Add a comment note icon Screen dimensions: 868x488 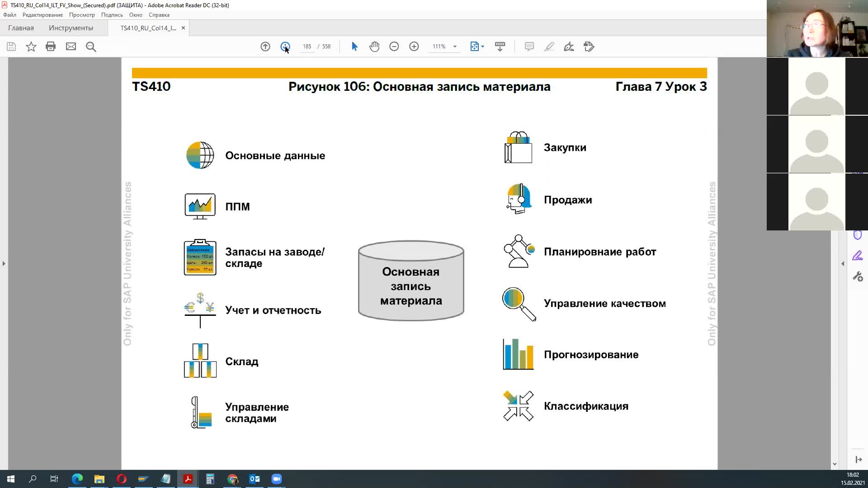tap(529, 47)
